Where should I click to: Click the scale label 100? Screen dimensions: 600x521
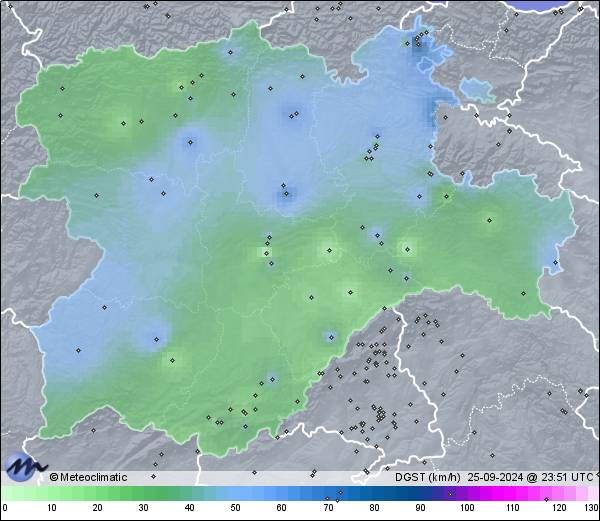click(x=467, y=508)
